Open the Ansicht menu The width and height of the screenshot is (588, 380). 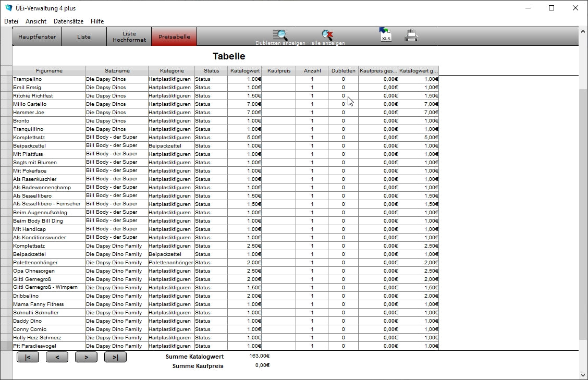click(36, 21)
